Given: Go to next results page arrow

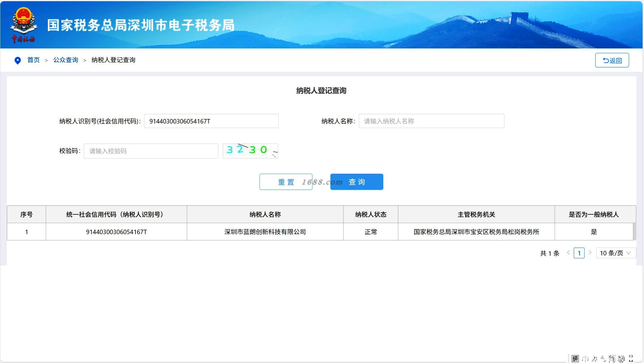Looking at the screenshot, I should (x=590, y=253).
